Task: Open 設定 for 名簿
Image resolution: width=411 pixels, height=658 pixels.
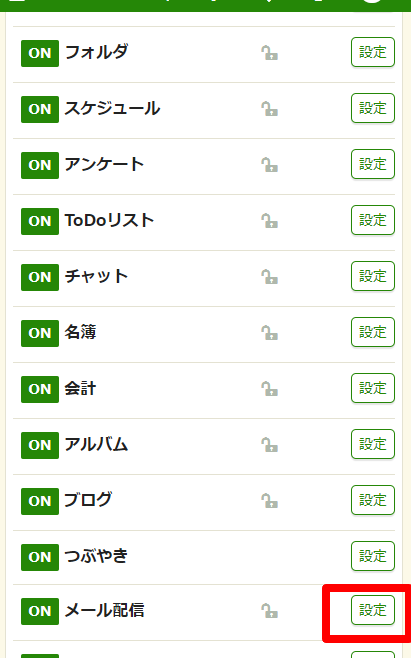Action: point(373,332)
